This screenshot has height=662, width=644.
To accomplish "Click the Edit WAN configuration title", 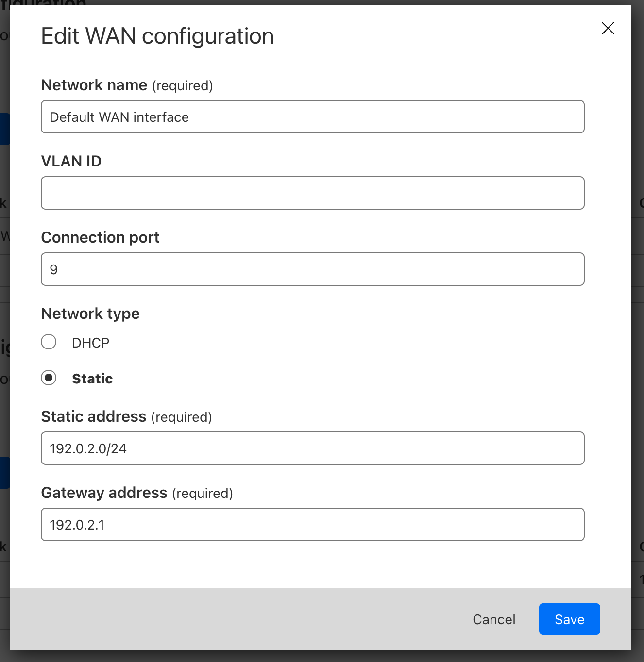I will pos(157,35).
